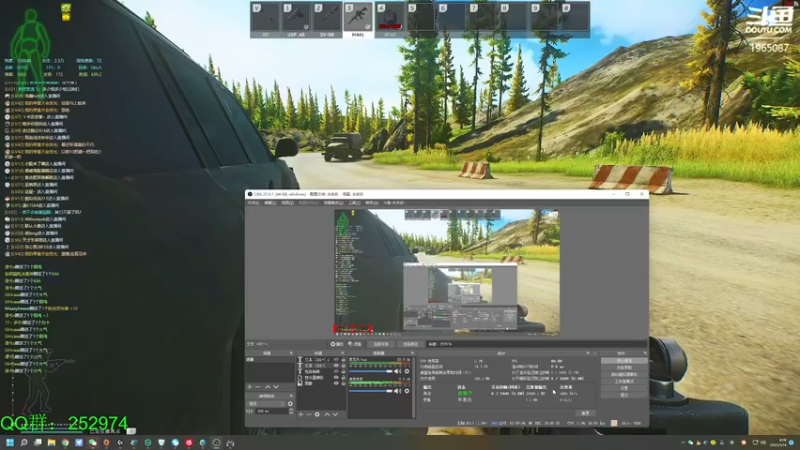Open File Explorer from taskbar
The height and width of the screenshot is (450, 800).
(x=51, y=442)
